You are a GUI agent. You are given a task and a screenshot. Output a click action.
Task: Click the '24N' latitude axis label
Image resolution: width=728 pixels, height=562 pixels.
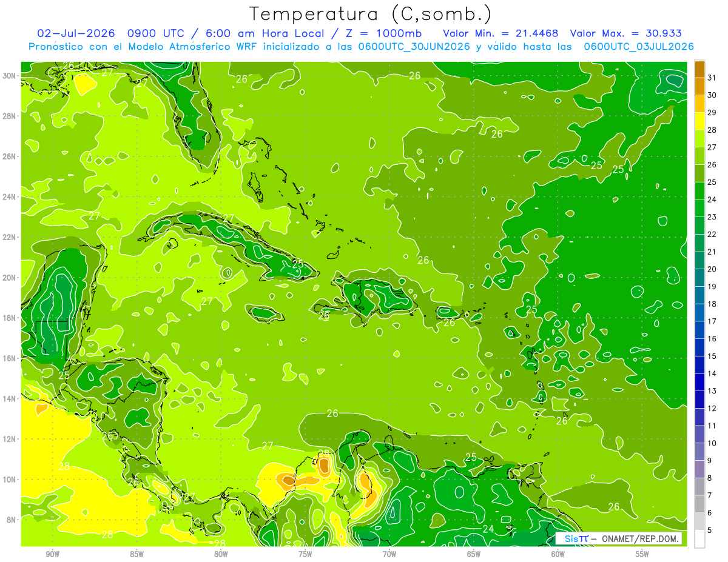pyautogui.click(x=10, y=196)
